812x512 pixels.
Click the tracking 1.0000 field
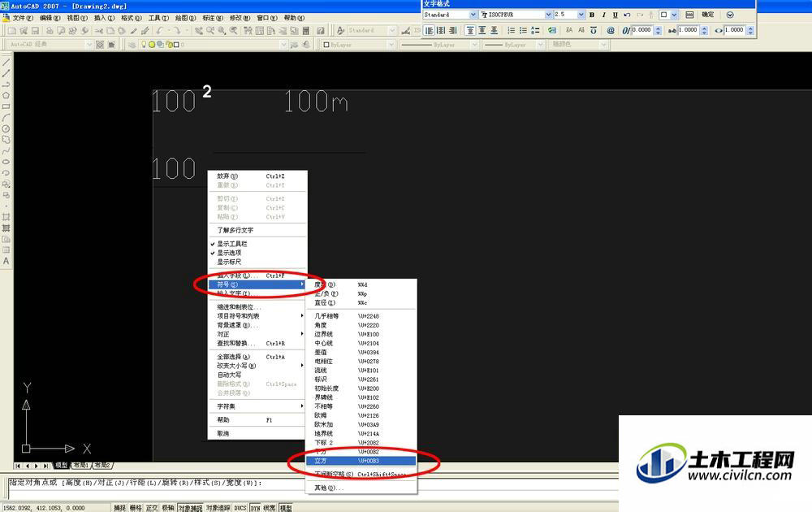point(689,31)
